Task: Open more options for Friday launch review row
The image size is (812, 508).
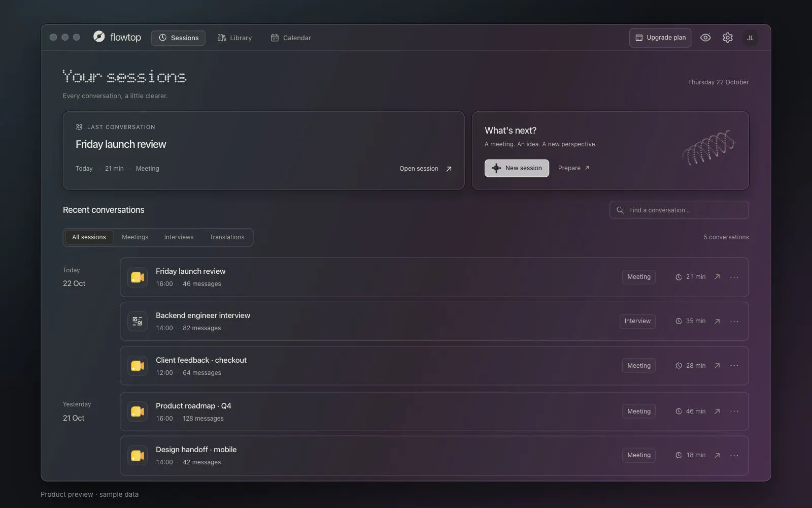Action: point(734,277)
